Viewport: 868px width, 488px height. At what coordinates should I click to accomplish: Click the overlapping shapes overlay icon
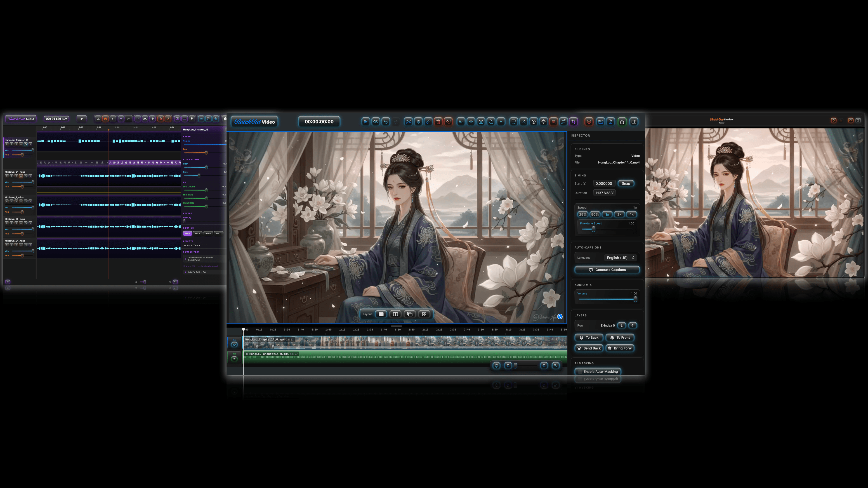[491, 122]
